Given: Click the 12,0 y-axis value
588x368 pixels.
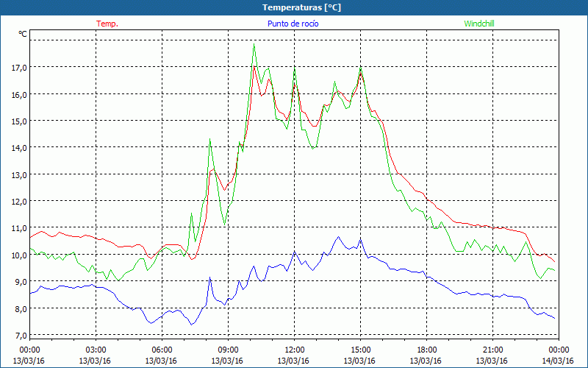Looking at the screenshot, I should click(20, 202).
